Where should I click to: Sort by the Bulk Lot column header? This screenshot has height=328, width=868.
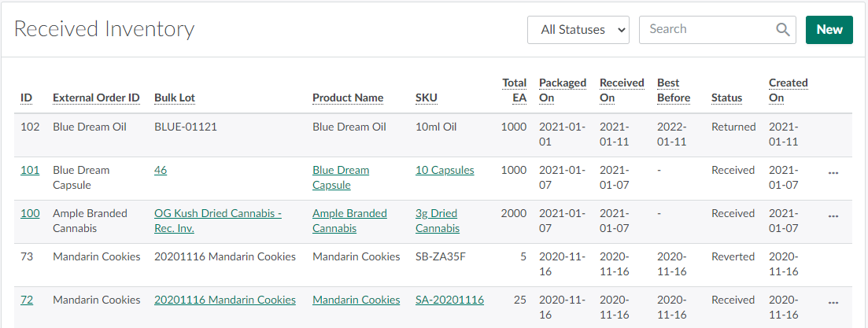point(175,98)
